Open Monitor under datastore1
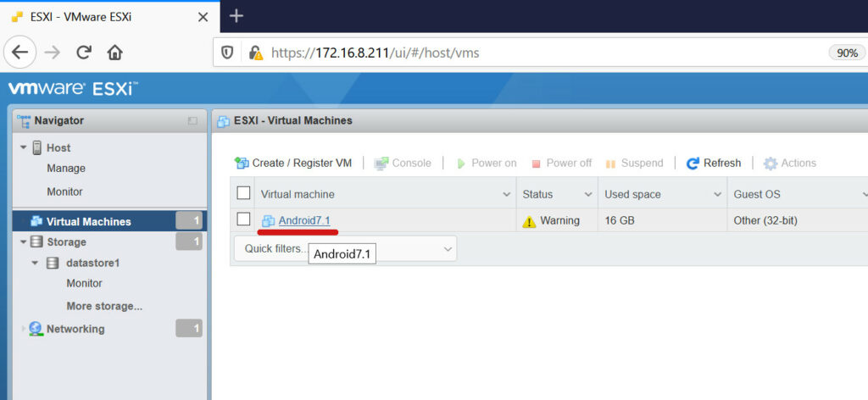The width and height of the screenshot is (868, 400). (x=84, y=283)
